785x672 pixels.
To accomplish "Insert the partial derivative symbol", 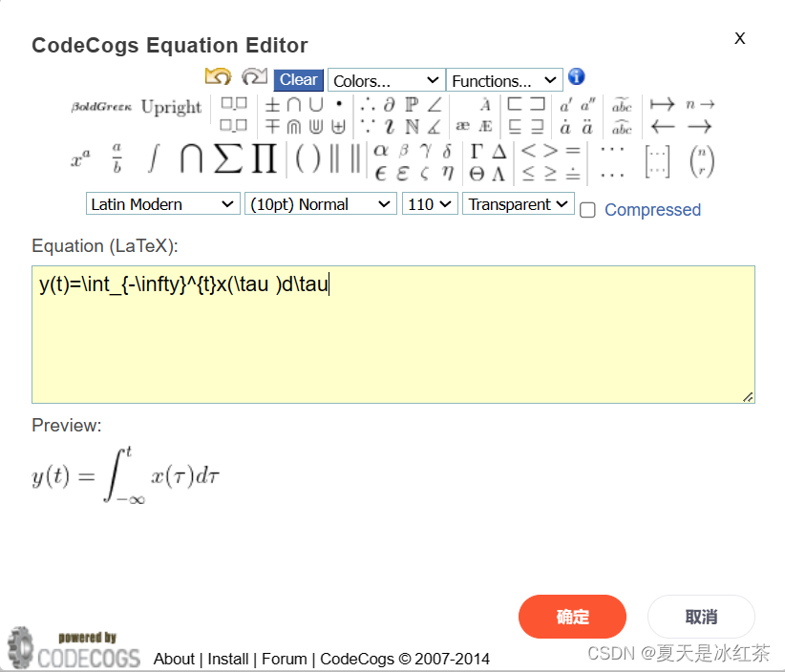I will click(x=389, y=105).
